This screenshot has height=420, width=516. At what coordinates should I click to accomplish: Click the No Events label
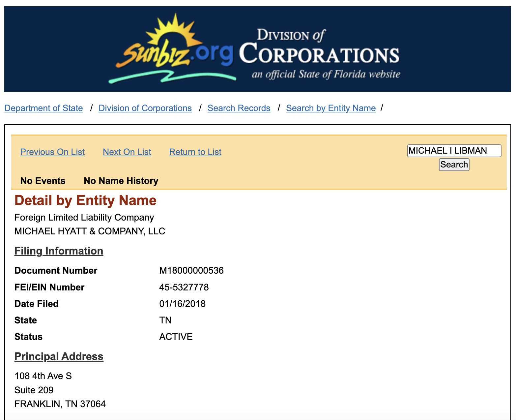43,181
